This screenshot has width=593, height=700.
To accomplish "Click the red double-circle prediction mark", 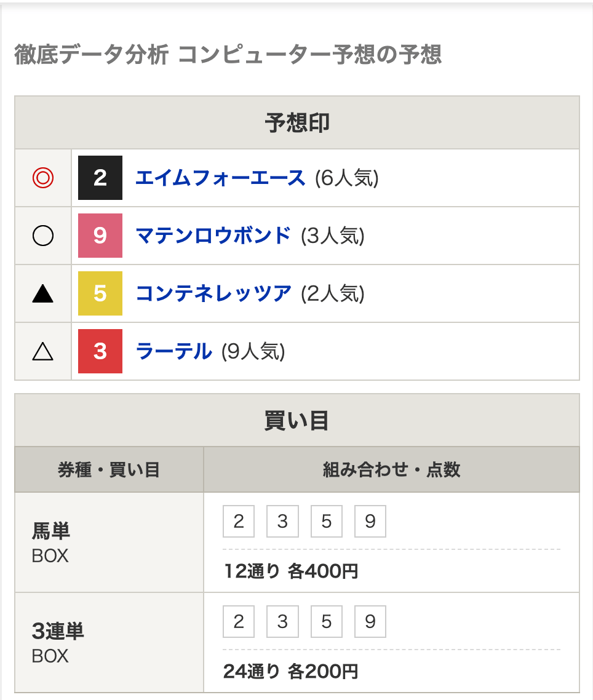I will [x=43, y=178].
